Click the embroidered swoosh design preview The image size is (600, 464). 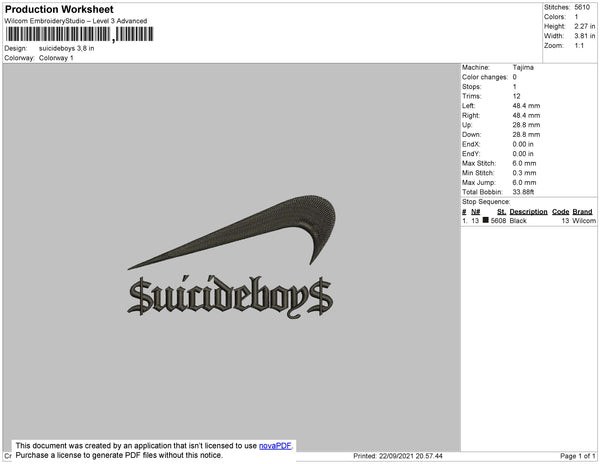pos(232,233)
